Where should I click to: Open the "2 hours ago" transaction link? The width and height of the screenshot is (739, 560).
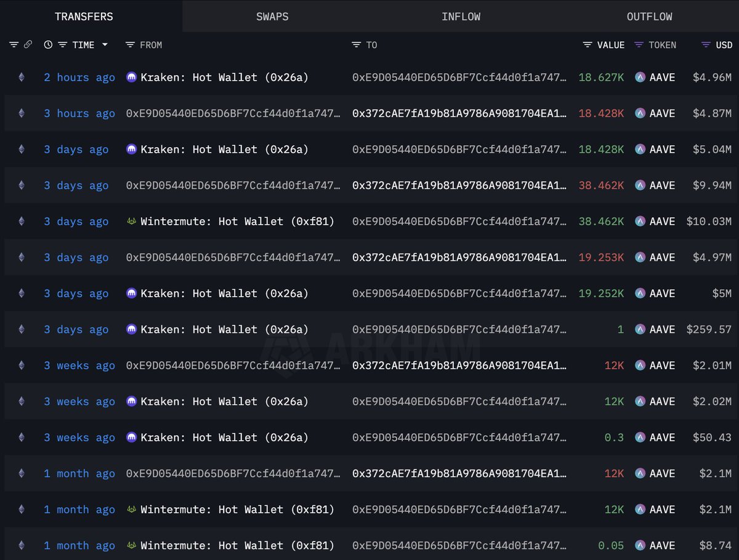tap(79, 78)
